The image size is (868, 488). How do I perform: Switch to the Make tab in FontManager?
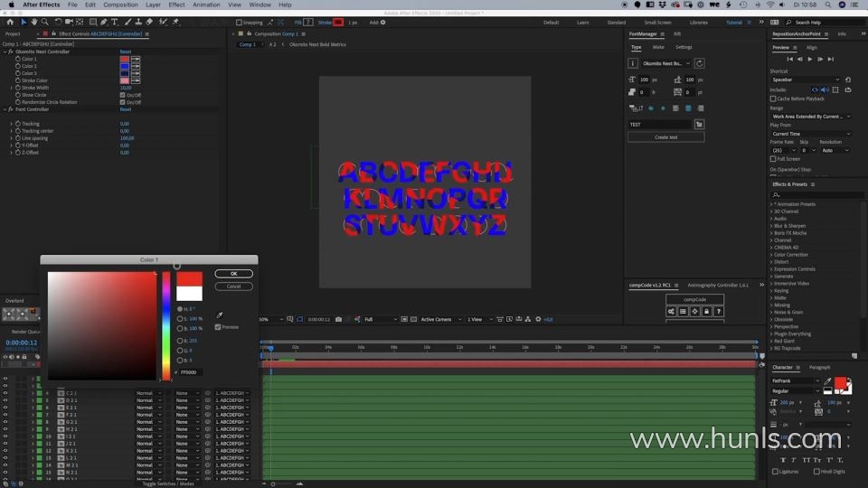(658, 47)
